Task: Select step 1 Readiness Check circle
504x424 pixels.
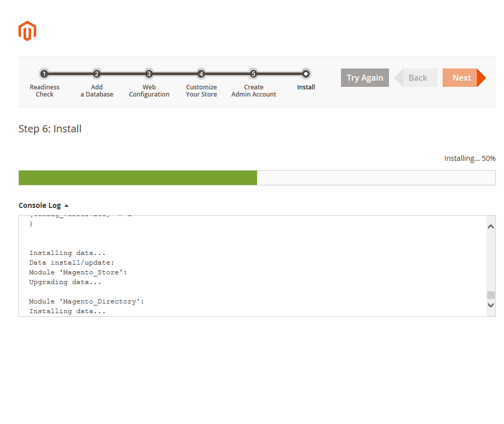Action: (44, 74)
